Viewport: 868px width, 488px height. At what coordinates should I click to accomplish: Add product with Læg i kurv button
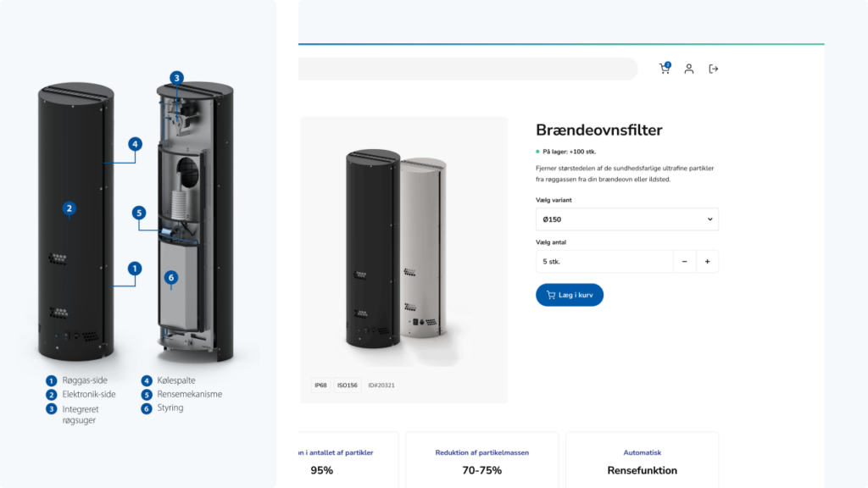(570, 295)
